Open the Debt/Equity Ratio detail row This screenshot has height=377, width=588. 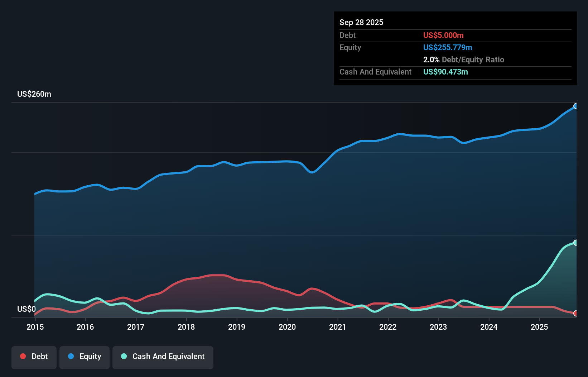[464, 59]
